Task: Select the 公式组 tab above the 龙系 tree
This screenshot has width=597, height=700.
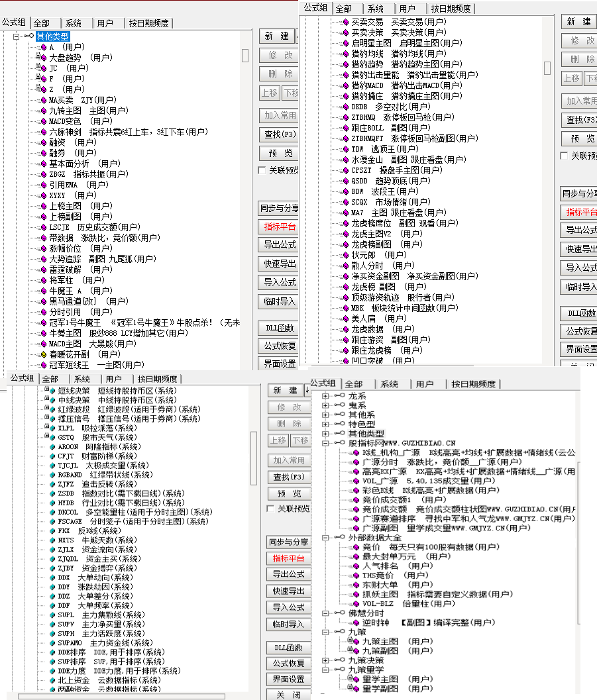Action: 323,383
